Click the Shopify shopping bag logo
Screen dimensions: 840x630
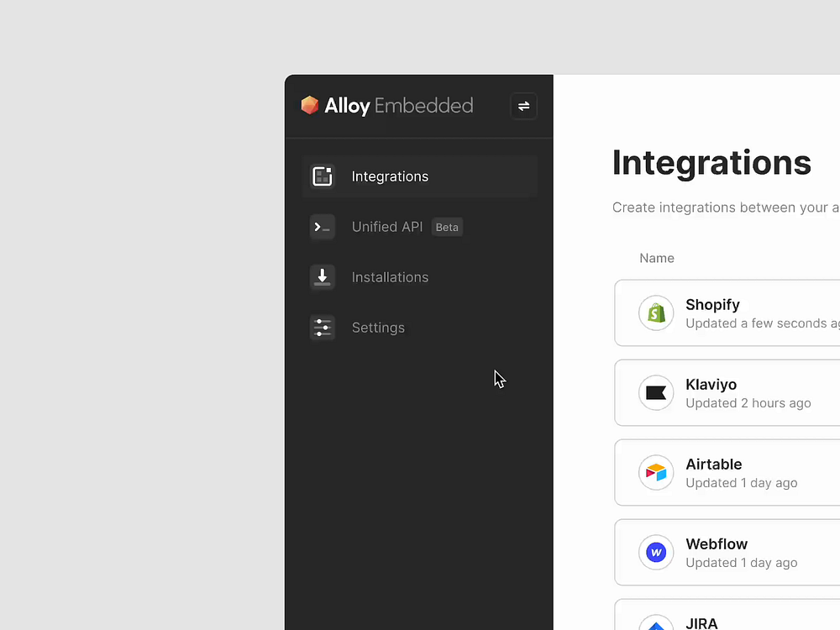pos(656,312)
